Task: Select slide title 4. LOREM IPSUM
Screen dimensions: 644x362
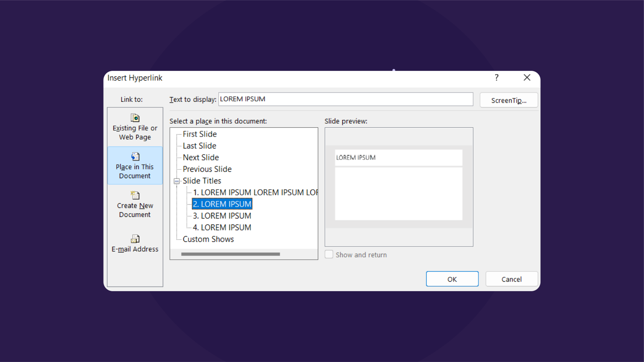Action: pos(222,227)
